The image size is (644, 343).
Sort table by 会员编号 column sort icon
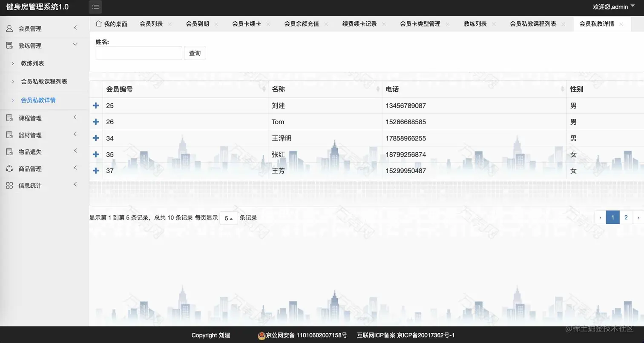click(264, 89)
